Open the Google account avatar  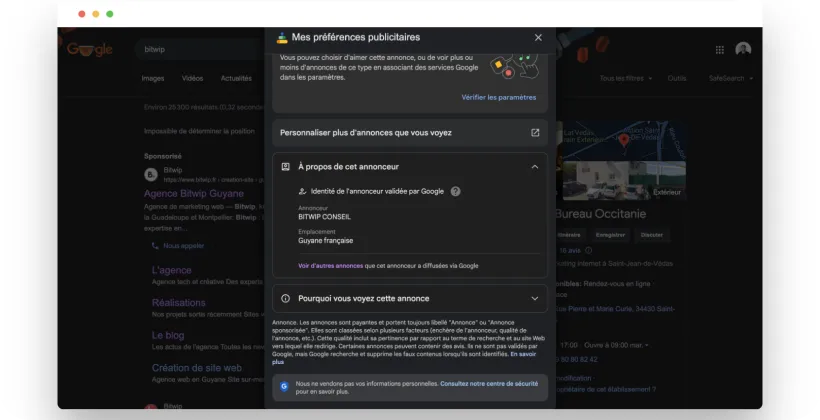(743, 49)
